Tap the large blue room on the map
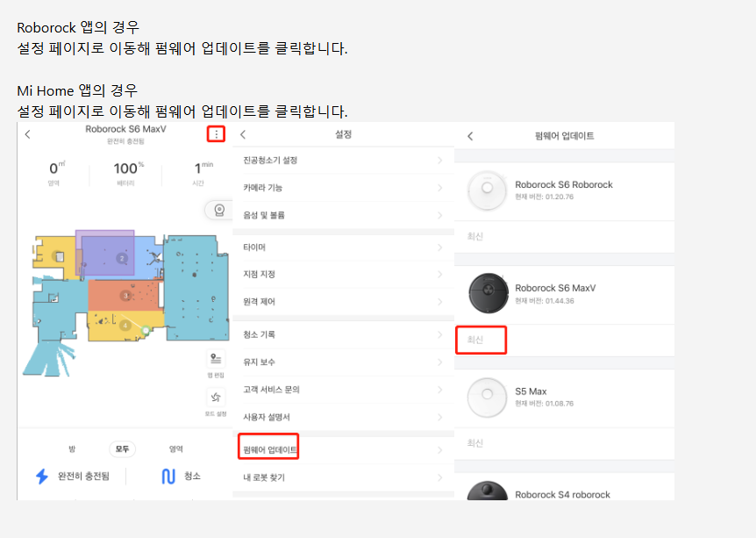The width and height of the screenshot is (756, 538). point(196,288)
